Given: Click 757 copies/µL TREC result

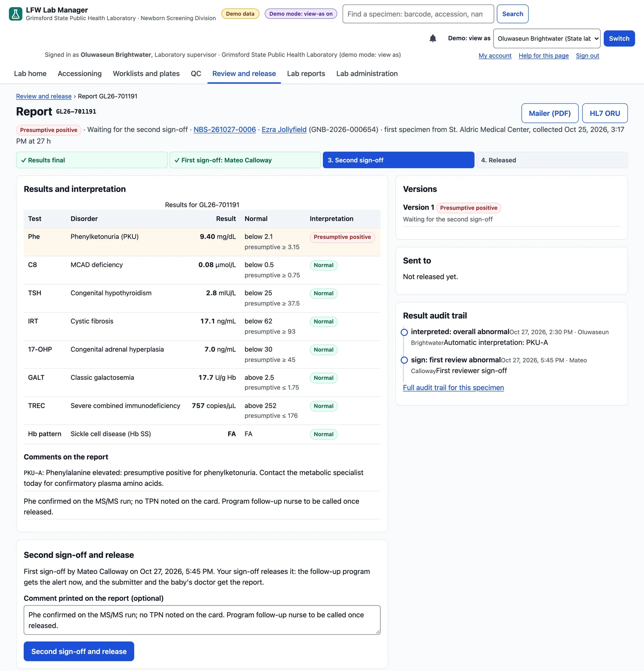Looking at the screenshot, I should [x=214, y=406].
